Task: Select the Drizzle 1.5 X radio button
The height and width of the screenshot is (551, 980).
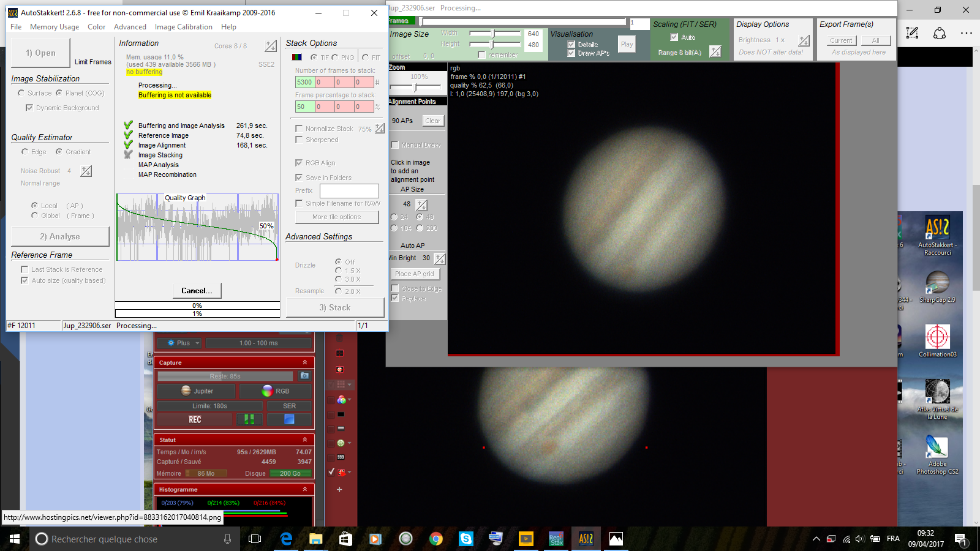Action: 338,271
